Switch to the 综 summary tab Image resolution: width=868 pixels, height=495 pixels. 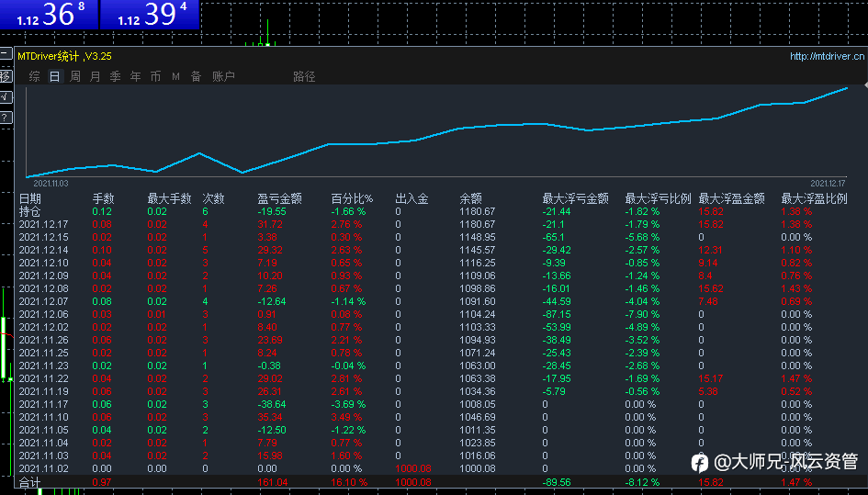[34, 76]
